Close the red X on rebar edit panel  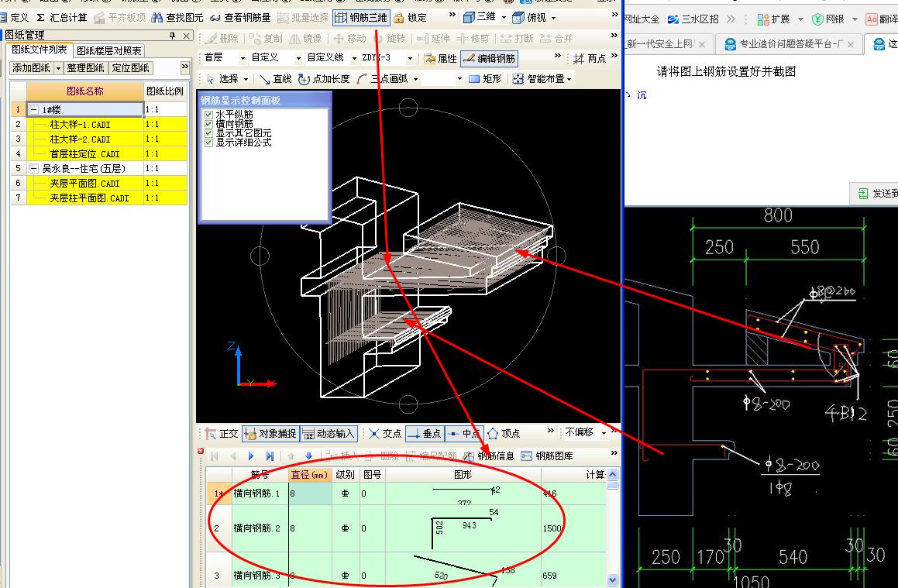[201, 451]
